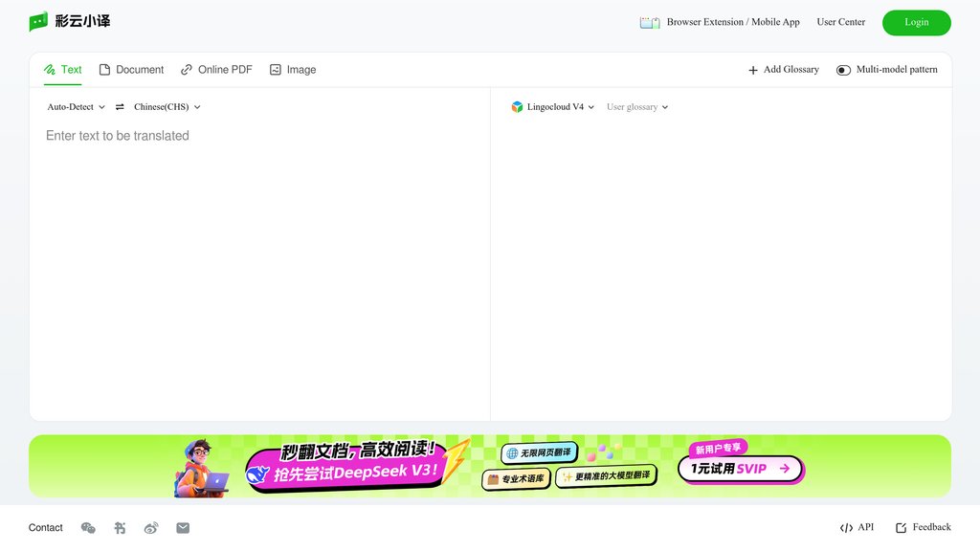
Task: Expand the Lingocloud V4 model dropdown
Action: [x=552, y=107]
